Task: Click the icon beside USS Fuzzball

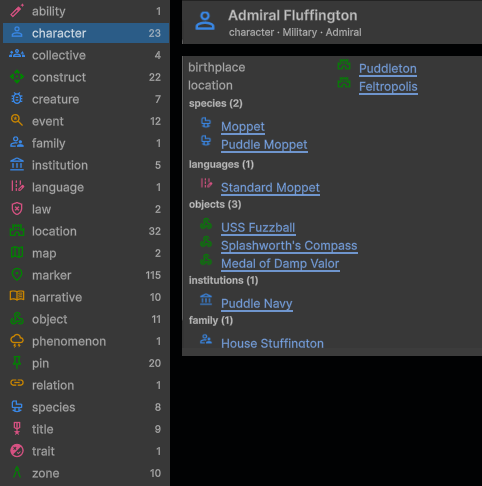Action: tap(206, 224)
